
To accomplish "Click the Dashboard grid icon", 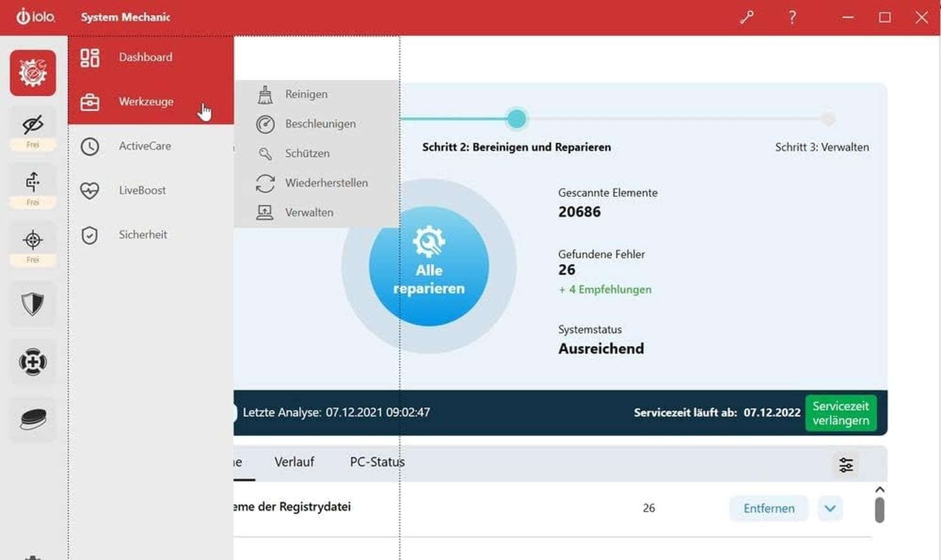I will [90, 58].
